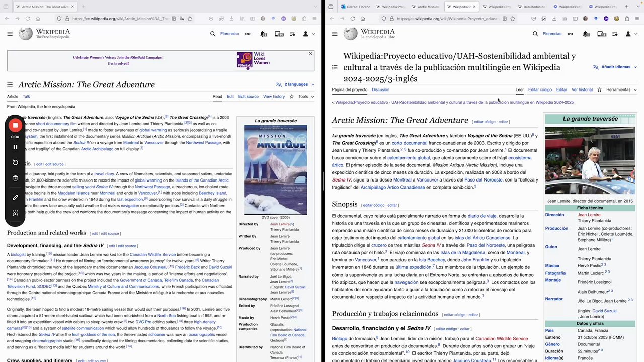
Task: Open the extensions puzzle icon in the right browser
Action: coord(627,19)
